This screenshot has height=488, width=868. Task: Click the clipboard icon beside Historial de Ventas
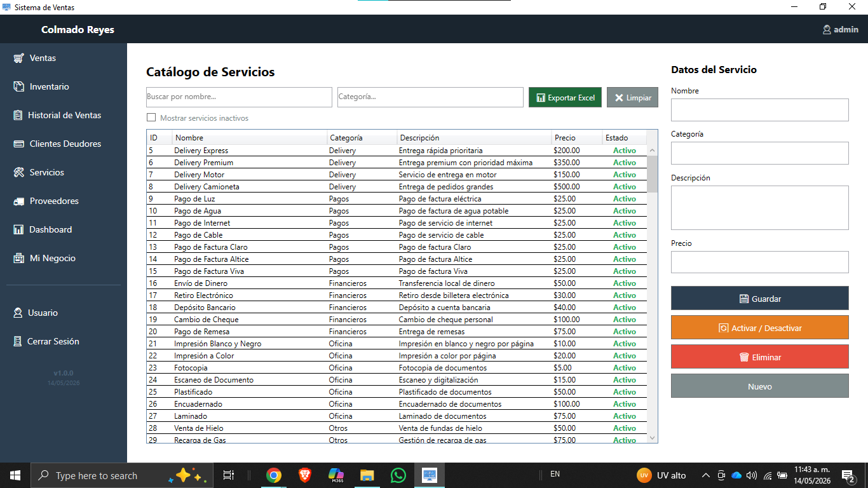click(17, 115)
